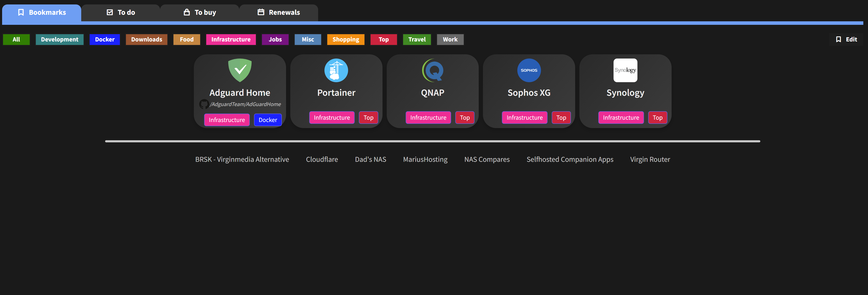This screenshot has height=295, width=868.
Task: Open the Renewals tab
Action: pos(278,12)
